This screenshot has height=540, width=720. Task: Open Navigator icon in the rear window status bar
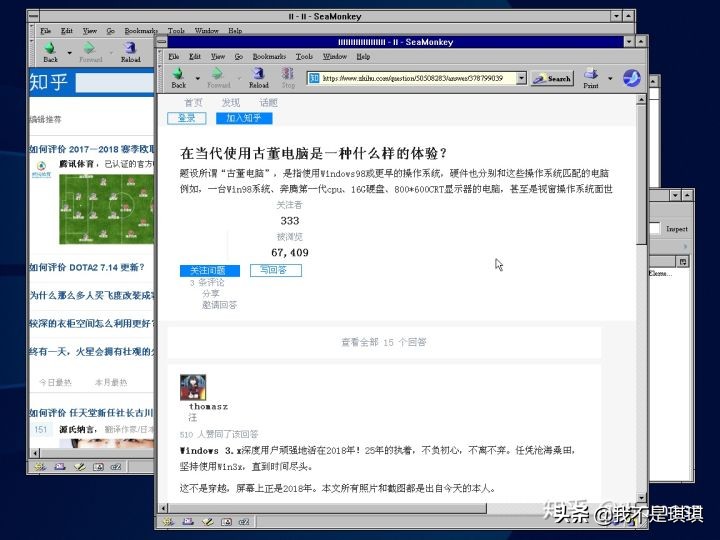(x=40, y=467)
